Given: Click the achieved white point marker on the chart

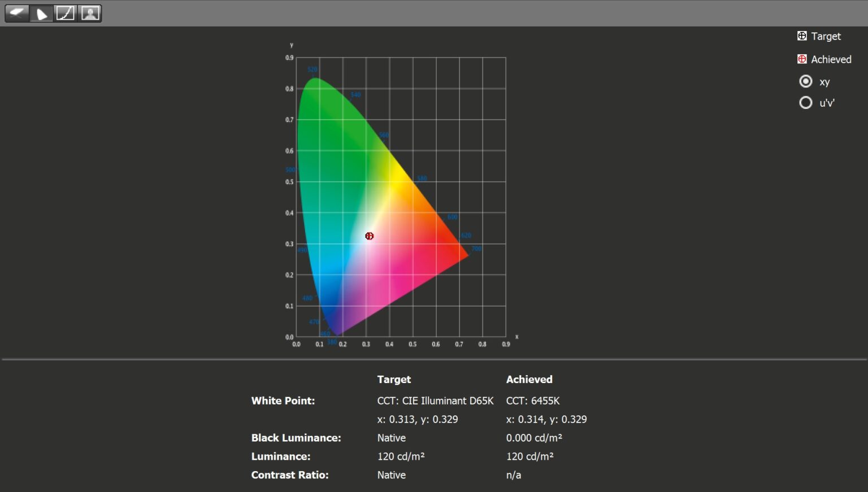Looking at the screenshot, I should [x=370, y=236].
